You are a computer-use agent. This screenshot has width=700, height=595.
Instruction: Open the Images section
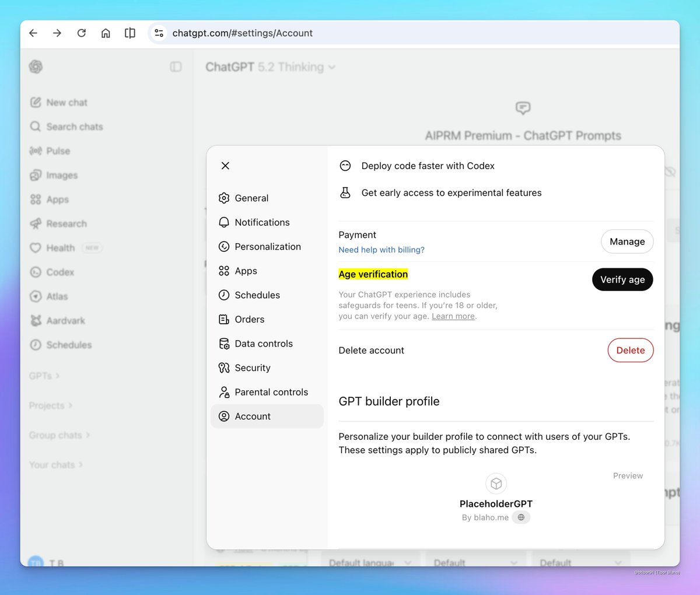tap(62, 175)
